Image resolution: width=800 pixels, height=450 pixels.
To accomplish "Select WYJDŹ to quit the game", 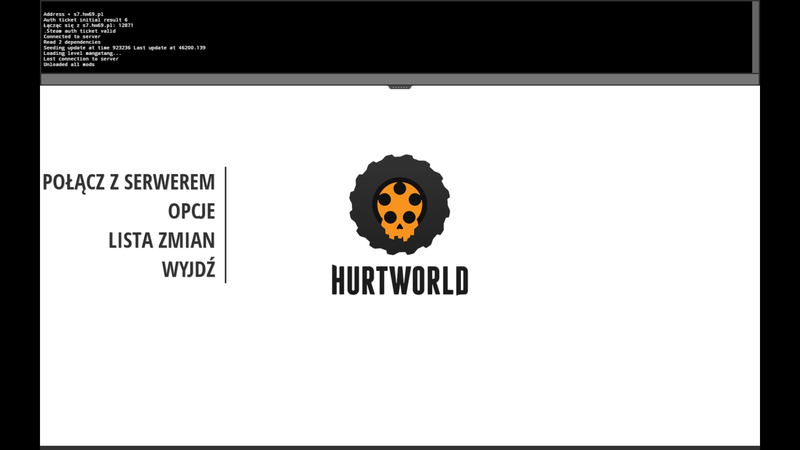I will point(188,269).
